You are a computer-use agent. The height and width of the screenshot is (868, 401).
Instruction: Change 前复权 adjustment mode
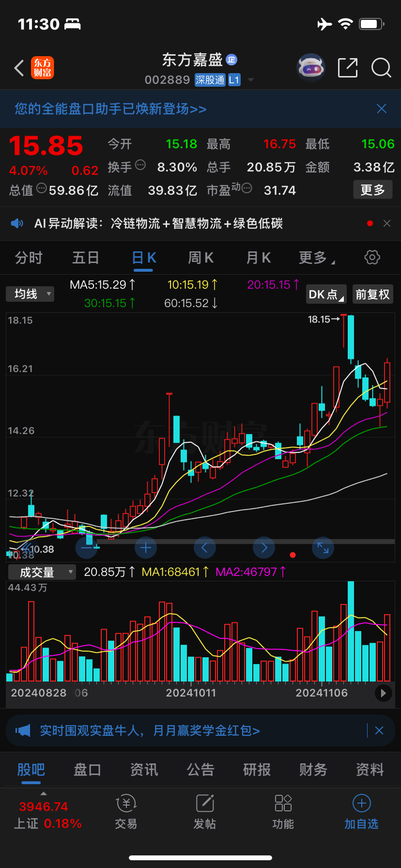click(372, 294)
